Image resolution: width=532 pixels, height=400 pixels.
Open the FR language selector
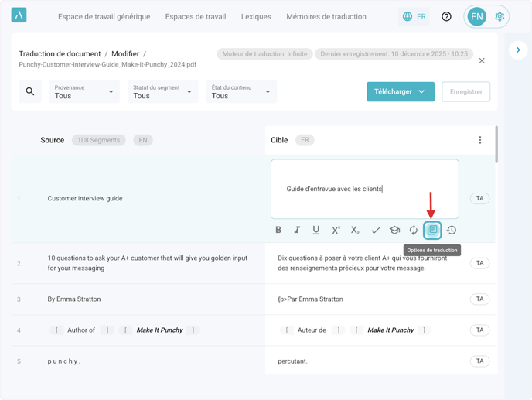414,16
